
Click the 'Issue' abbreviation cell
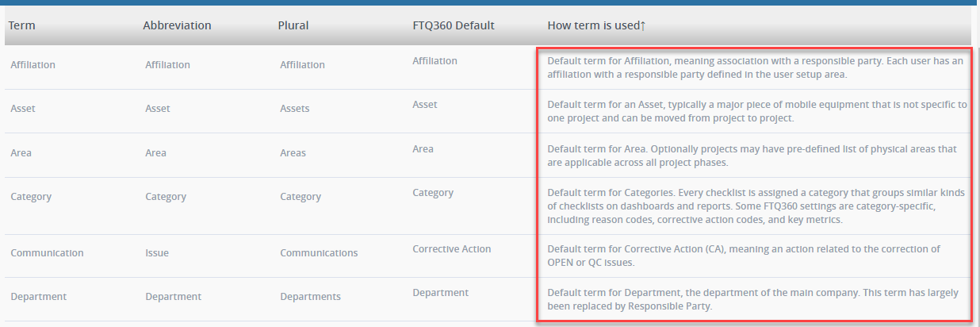pos(157,253)
